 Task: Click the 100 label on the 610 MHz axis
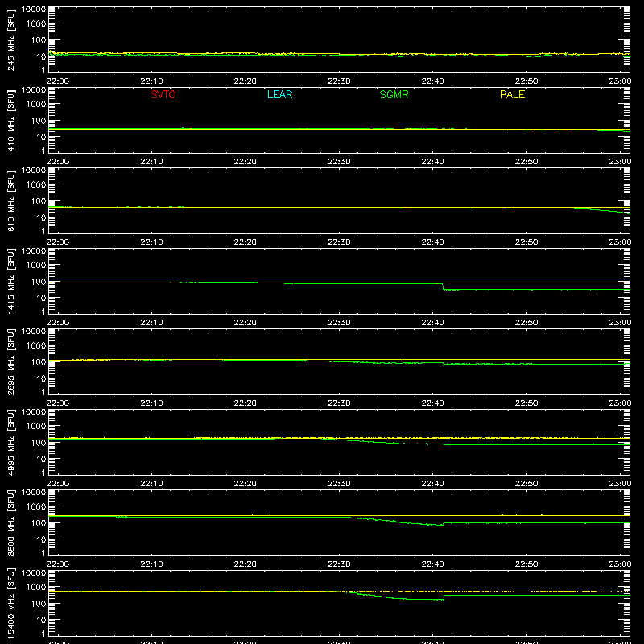point(39,201)
